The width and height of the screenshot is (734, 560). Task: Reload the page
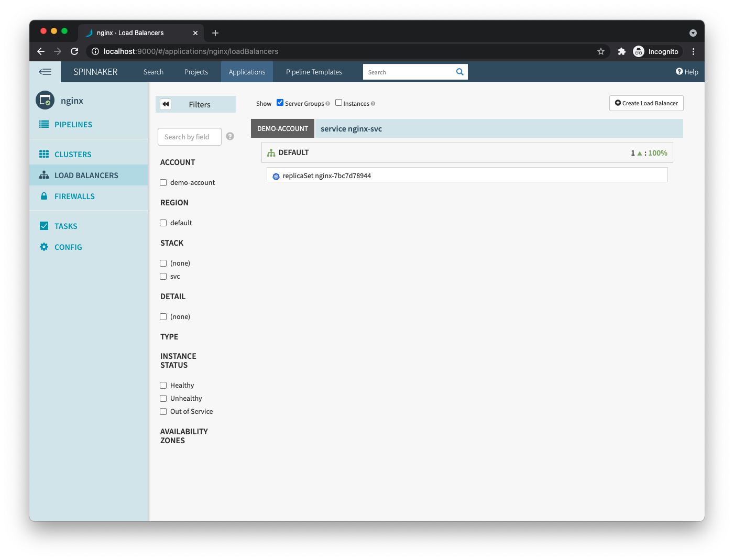(74, 51)
